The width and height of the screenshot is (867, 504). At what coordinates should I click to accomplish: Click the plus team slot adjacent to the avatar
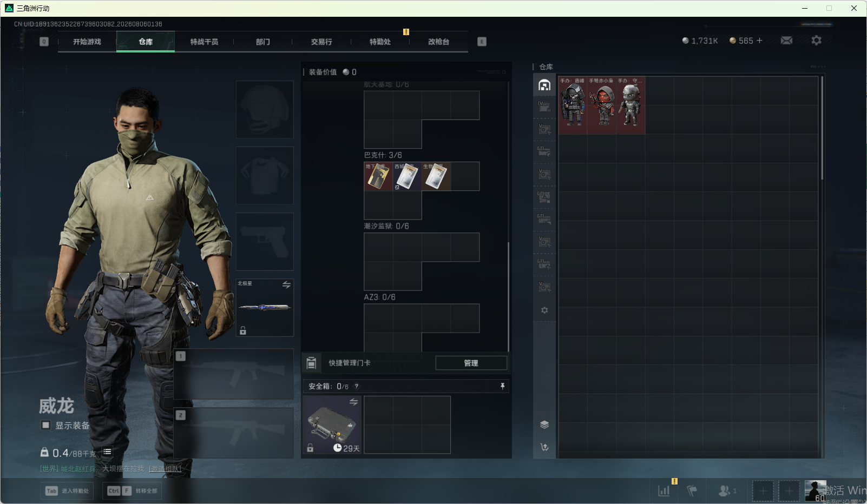(789, 491)
